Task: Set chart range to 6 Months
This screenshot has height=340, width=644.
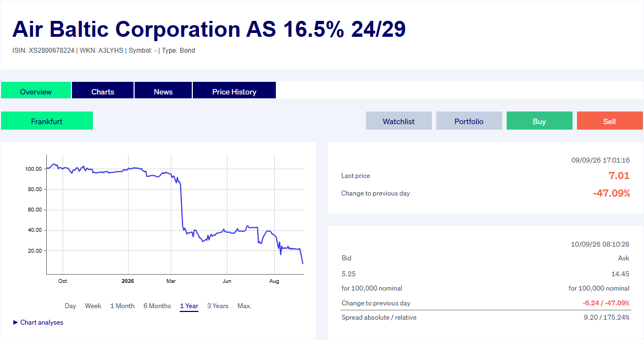Action: [157, 306]
